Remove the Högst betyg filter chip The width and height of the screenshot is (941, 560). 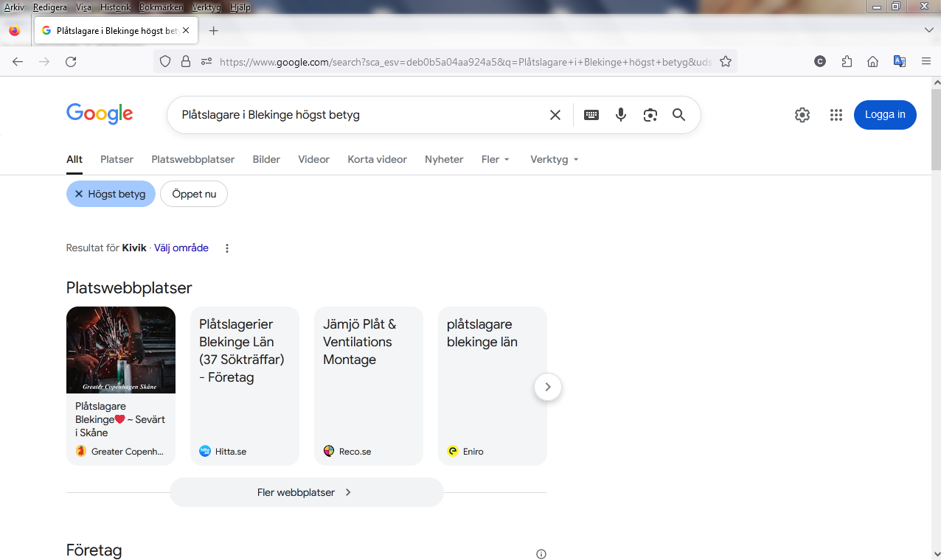tap(79, 194)
